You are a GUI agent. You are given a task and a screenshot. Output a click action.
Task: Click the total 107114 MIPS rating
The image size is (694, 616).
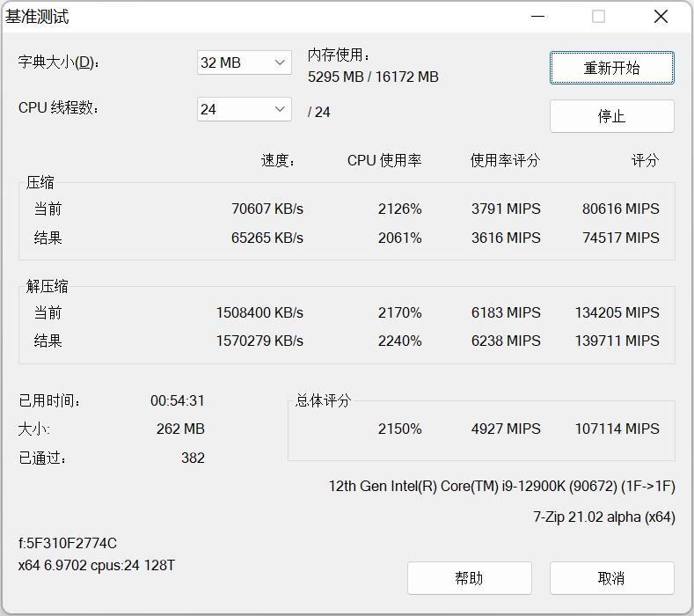617,429
